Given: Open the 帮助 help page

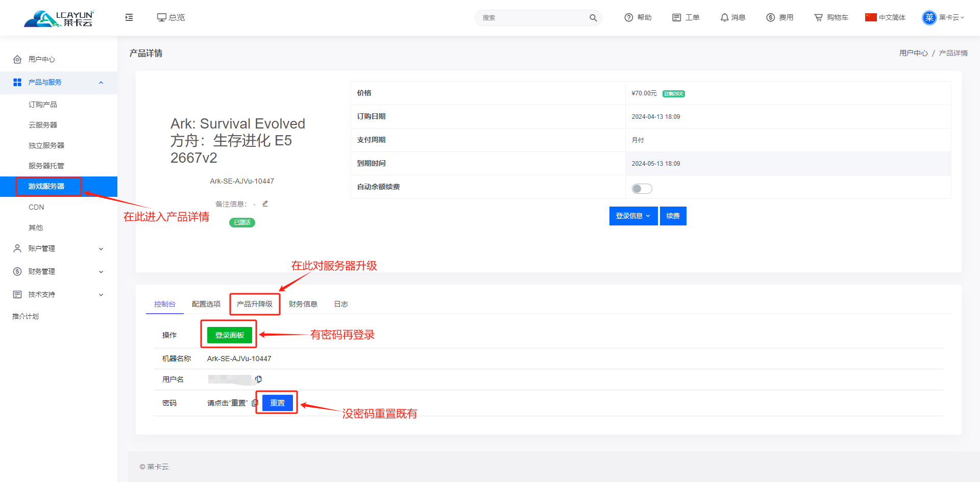Looking at the screenshot, I should [x=638, y=17].
